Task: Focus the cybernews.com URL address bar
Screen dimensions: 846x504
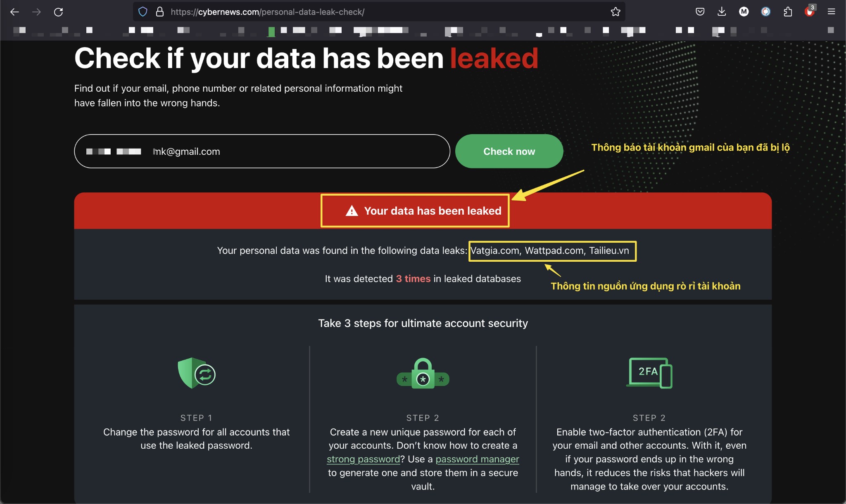Action: (x=372, y=12)
